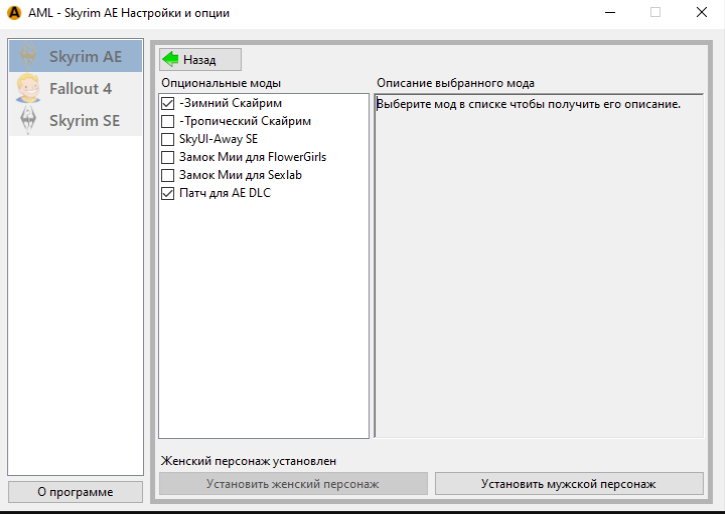
Task: Disable the Патч для AE DLC checkbox
Action: (x=168, y=193)
